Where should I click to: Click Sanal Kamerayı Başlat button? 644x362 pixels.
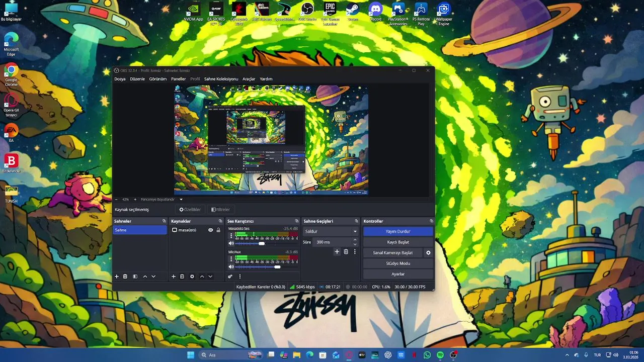pos(393,253)
